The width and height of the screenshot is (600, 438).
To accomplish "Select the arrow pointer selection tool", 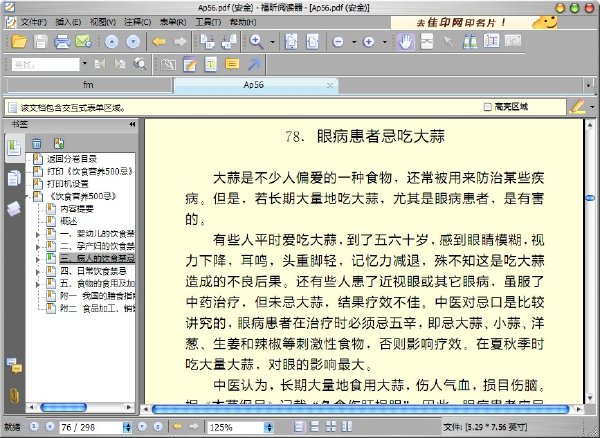I will click(x=448, y=42).
